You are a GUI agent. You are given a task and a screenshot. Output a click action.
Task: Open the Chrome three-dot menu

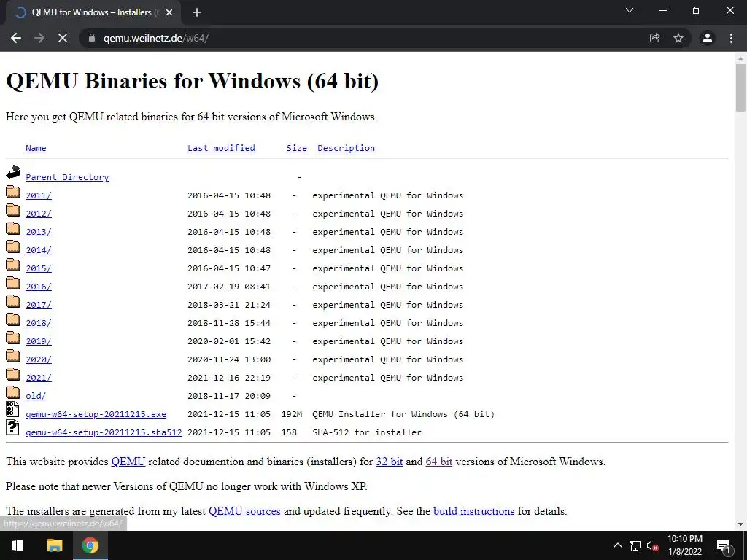click(731, 38)
